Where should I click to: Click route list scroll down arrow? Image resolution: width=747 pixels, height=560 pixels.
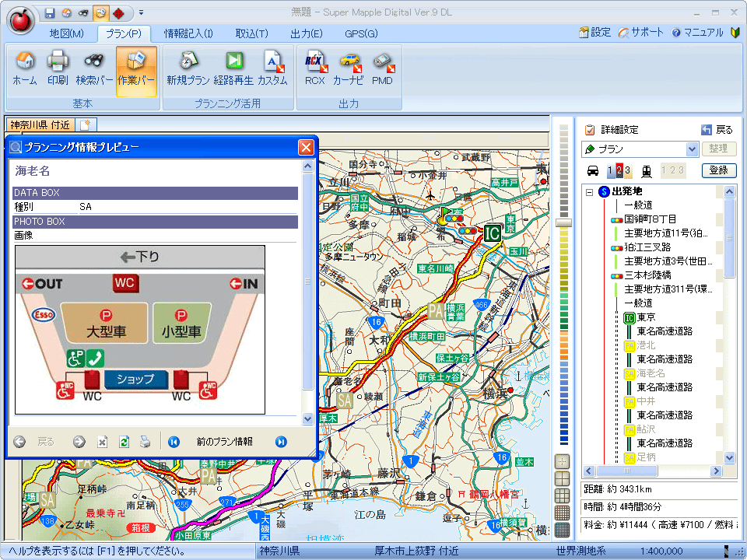point(729,457)
